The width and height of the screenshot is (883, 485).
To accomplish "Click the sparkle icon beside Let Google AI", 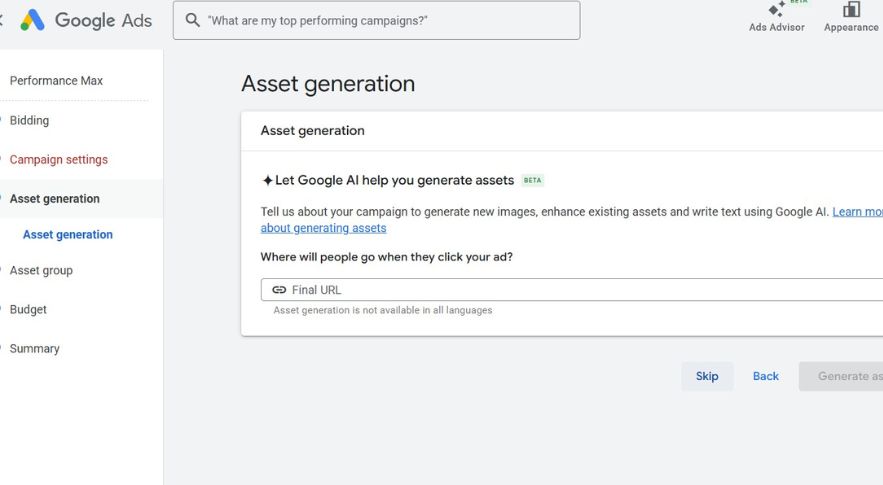I will click(267, 180).
